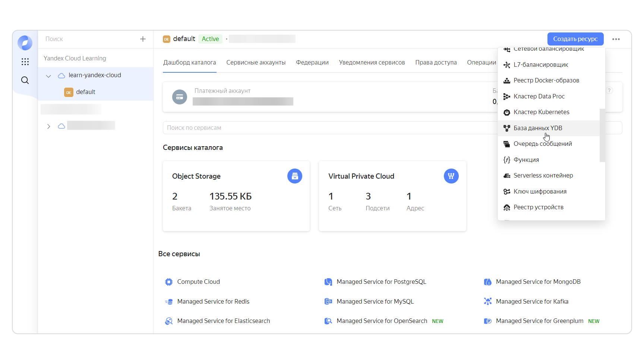Open Managed Service for Greenplum link

pos(540,321)
